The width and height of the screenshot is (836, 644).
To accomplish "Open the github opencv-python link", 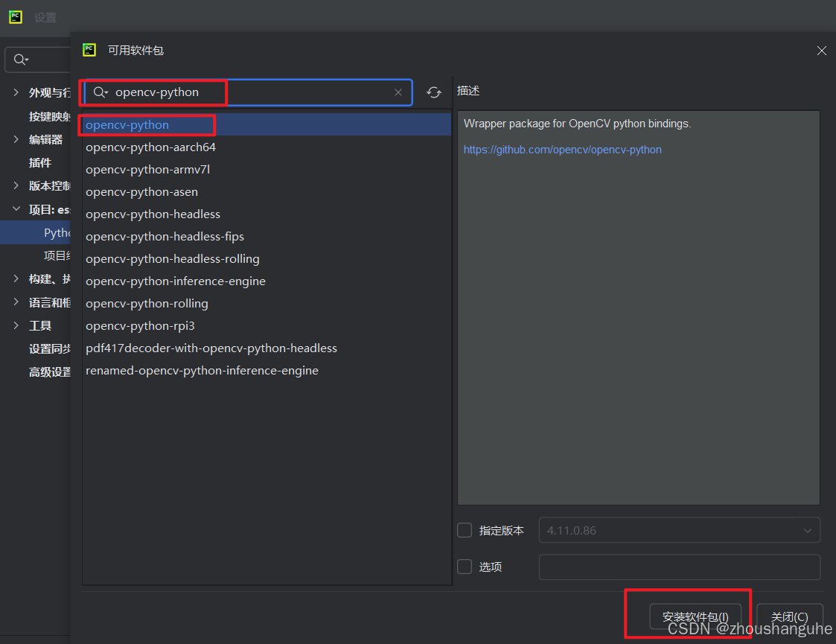I will (563, 150).
